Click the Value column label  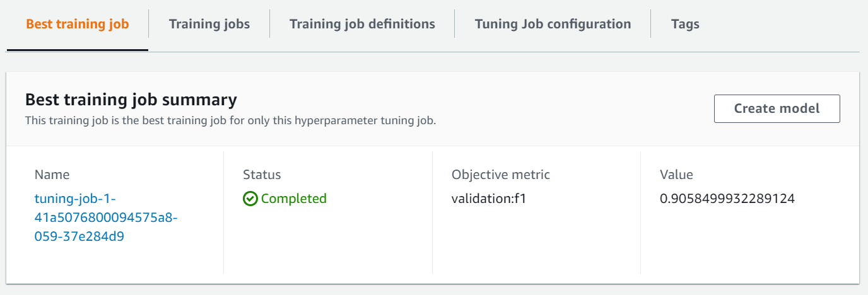(676, 175)
